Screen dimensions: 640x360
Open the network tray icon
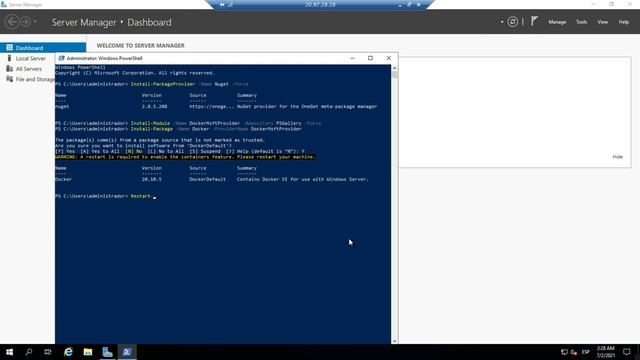(x=564, y=352)
